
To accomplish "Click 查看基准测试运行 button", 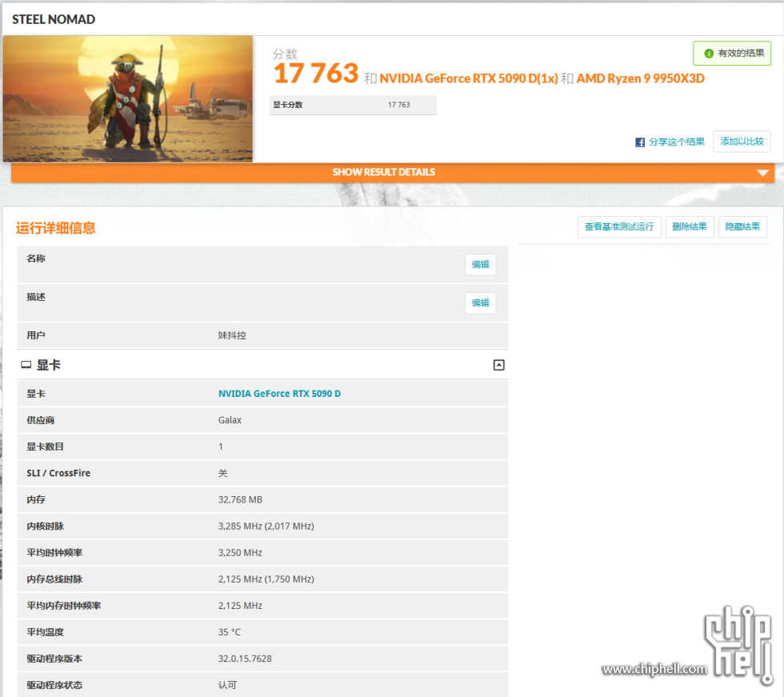I will [619, 227].
